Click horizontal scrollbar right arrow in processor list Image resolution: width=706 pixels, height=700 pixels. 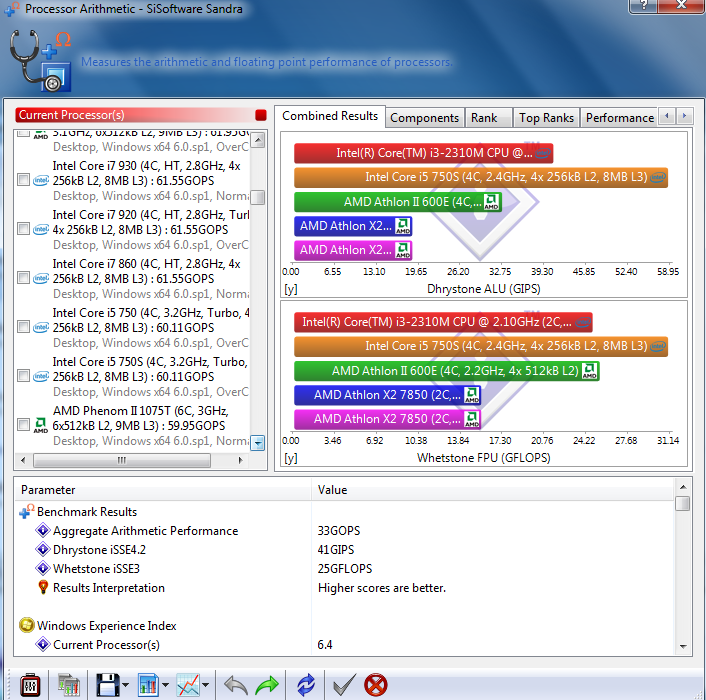click(240, 460)
